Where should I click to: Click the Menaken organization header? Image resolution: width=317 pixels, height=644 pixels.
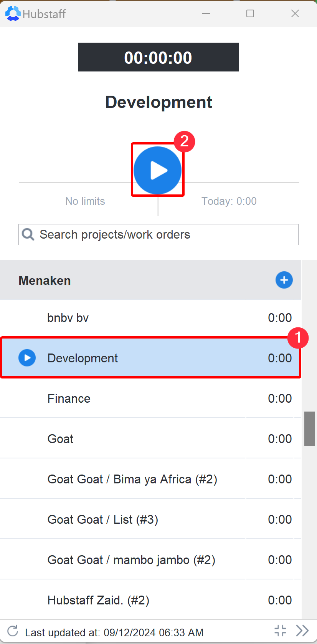click(45, 281)
